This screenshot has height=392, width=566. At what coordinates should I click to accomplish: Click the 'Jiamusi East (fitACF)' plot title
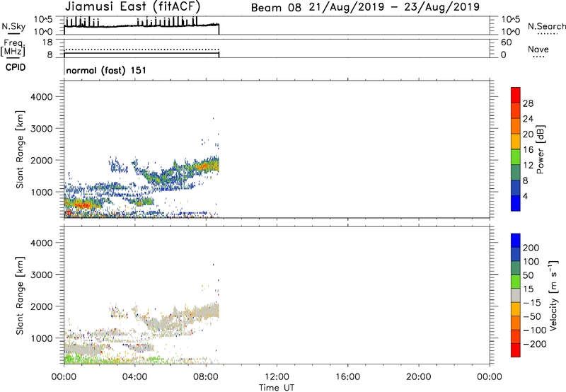[x=132, y=6]
